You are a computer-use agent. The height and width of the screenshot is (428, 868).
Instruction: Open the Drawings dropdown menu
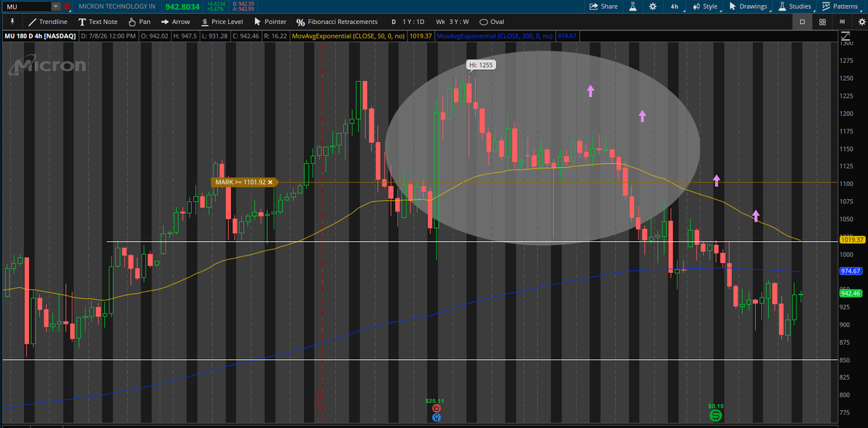[749, 7]
